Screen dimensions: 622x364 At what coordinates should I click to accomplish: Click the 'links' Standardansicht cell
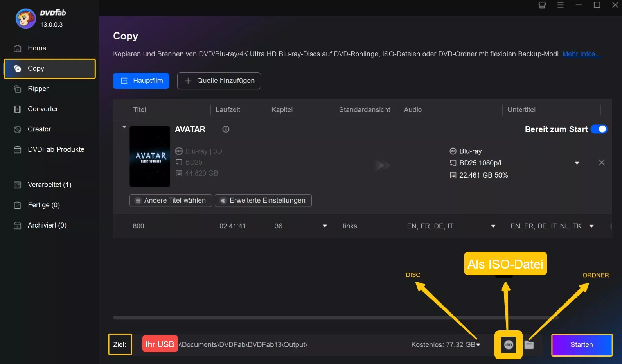[350, 226]
